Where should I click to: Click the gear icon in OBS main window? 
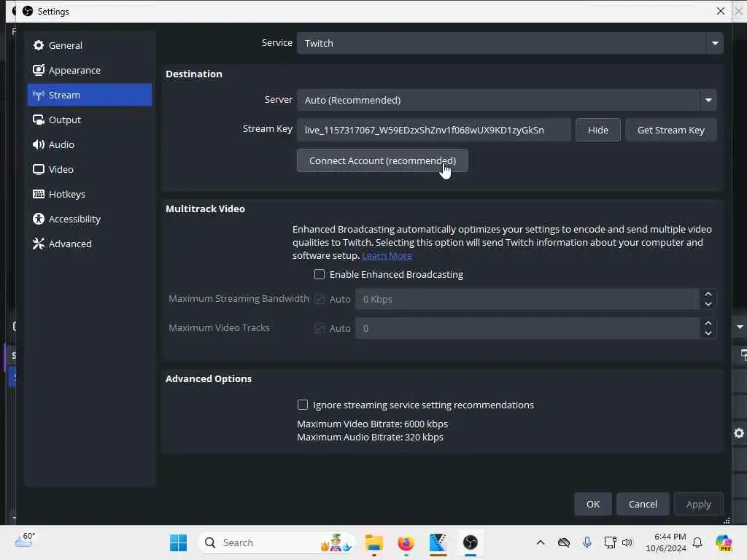tap(739, 433)
